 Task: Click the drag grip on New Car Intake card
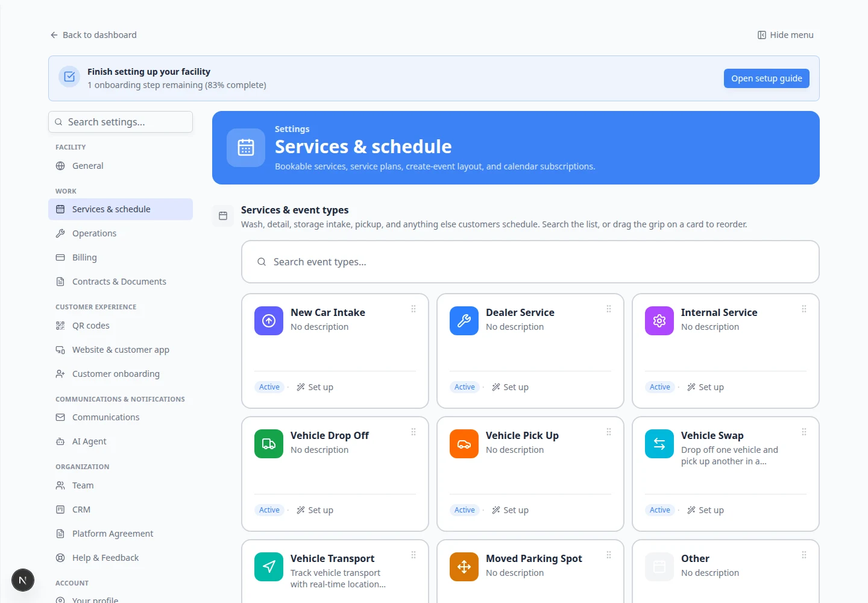pyautogui.click(x=414, y=309)
